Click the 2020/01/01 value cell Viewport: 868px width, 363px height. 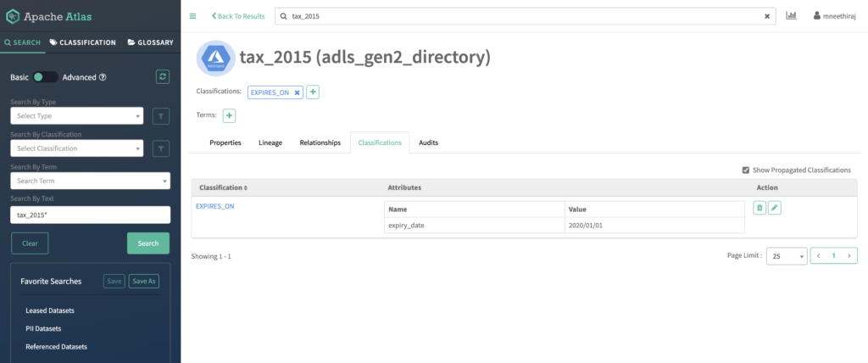tap(654, 225)
